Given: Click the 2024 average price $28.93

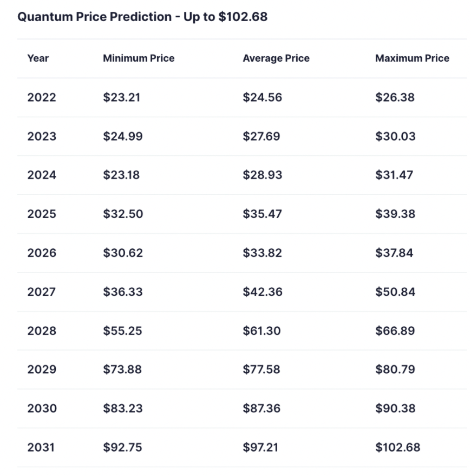Looking at the screenshot, I should click(263, 175).
